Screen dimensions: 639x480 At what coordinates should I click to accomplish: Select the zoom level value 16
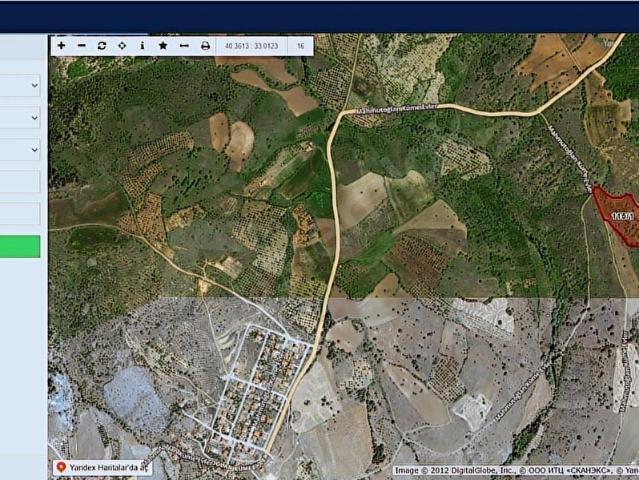(x=300, y=46)
